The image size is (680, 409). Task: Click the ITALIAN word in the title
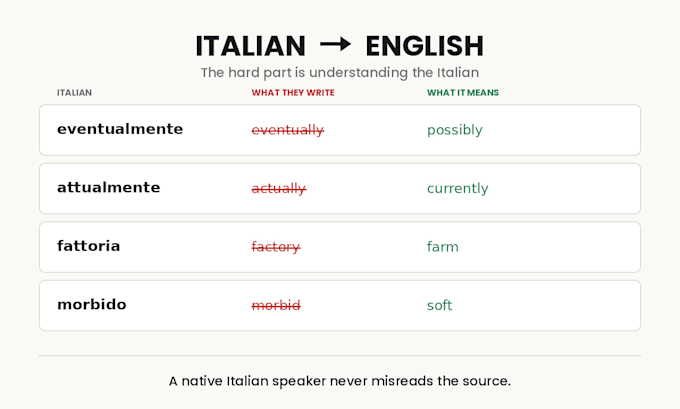click(x=251, y=46)
